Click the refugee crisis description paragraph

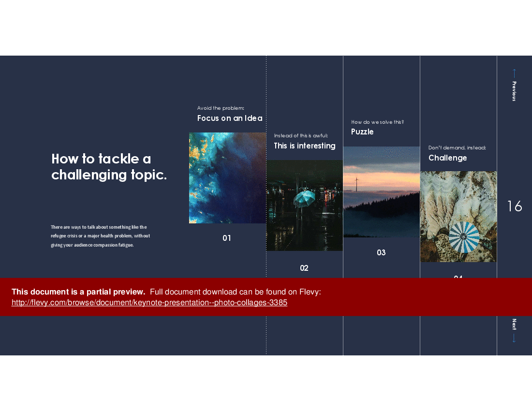(x=100, y=235)
